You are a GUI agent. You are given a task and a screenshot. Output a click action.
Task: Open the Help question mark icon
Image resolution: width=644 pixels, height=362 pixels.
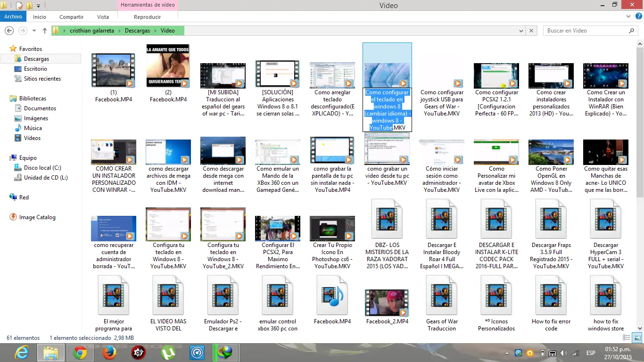tap(638, 16)
